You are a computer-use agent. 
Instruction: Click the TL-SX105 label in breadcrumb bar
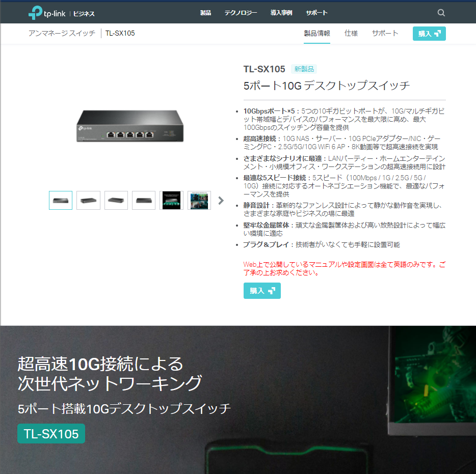(x=120, y=33)
